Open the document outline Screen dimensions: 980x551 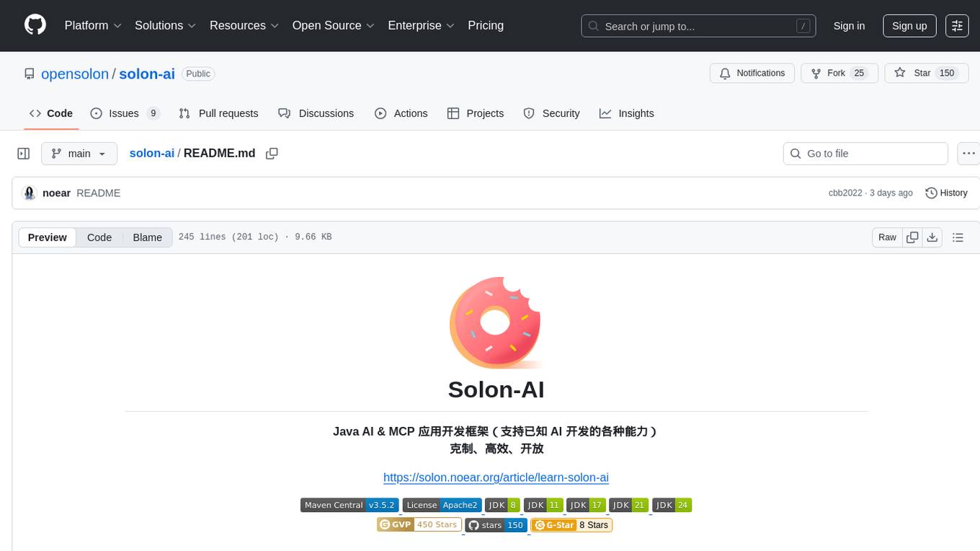pos(958,237)
